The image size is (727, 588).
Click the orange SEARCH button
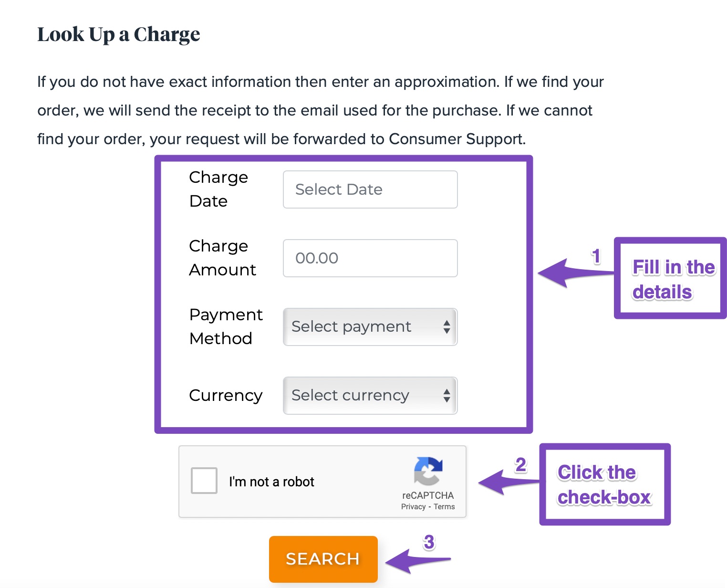323,559
